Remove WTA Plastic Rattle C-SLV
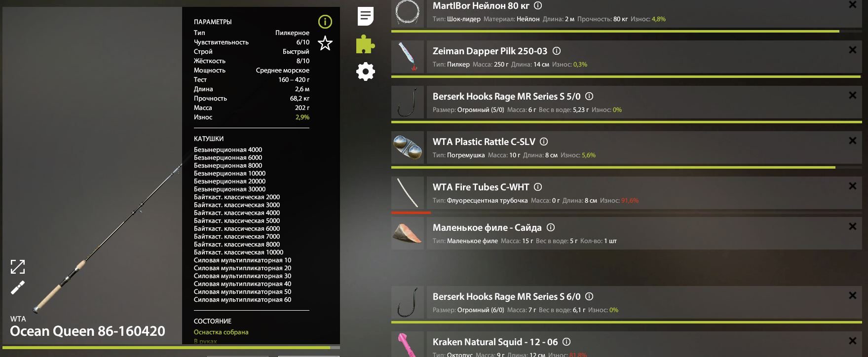This screenshot has width=868, height=357. (852, 141)
